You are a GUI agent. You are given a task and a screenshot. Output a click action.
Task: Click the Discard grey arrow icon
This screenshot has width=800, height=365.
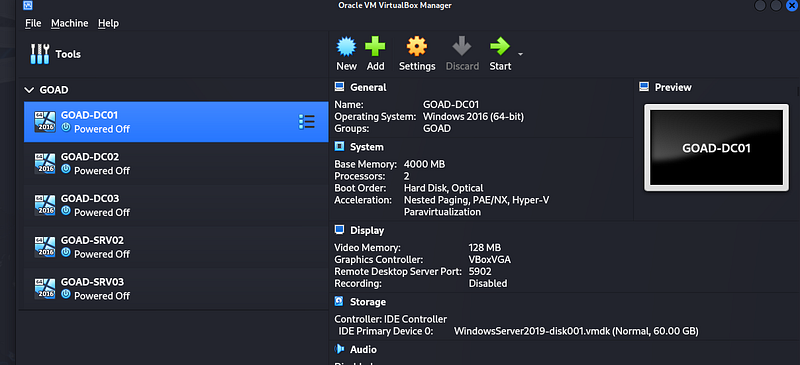click(x=462, y=46)
